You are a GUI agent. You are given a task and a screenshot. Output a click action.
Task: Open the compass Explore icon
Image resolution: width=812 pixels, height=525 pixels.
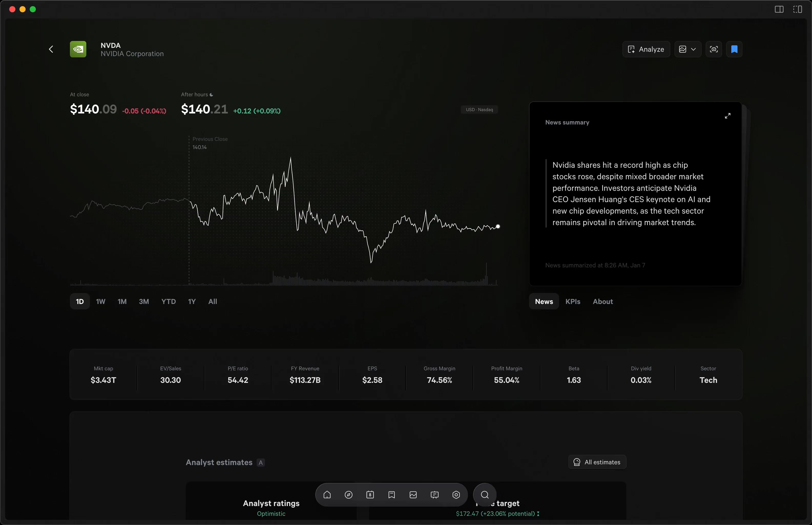click(x=348, y=495)
